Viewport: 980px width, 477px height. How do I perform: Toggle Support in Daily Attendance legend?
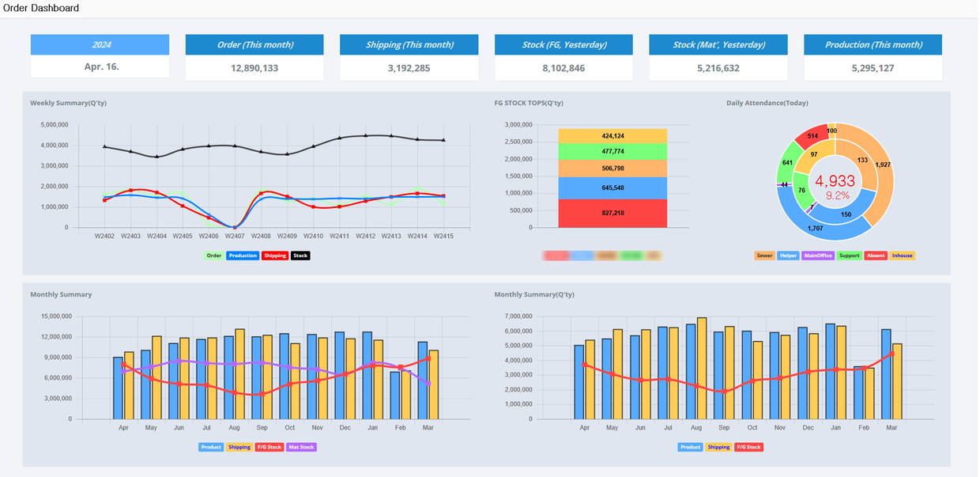pos(850,256)
